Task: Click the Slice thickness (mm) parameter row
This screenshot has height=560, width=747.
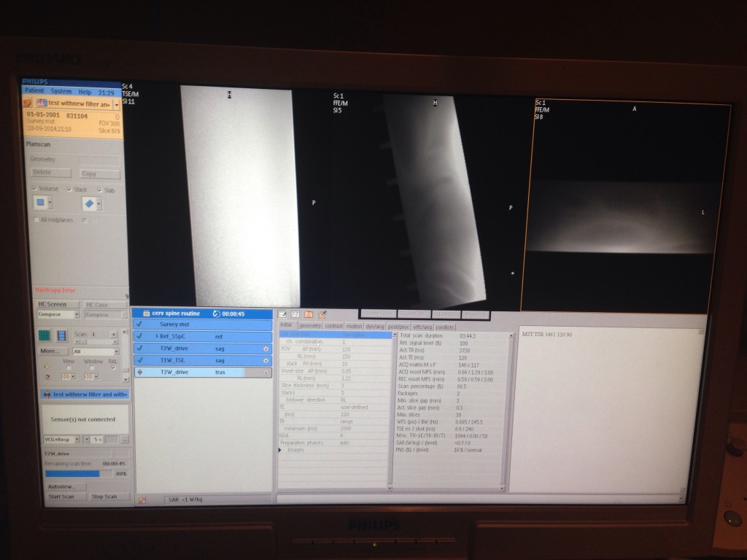Action: [x=334, y=386]
